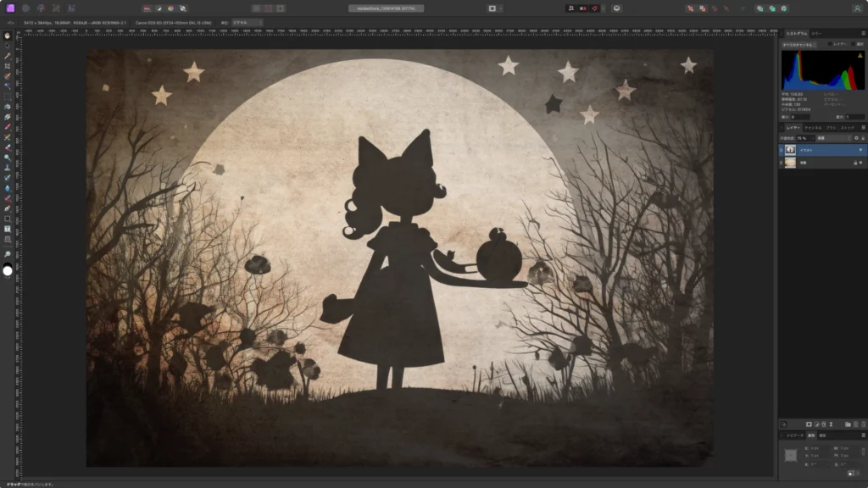Switch to the カラー tab
This screenshot has width=868, height=488.
click(816, 33)
